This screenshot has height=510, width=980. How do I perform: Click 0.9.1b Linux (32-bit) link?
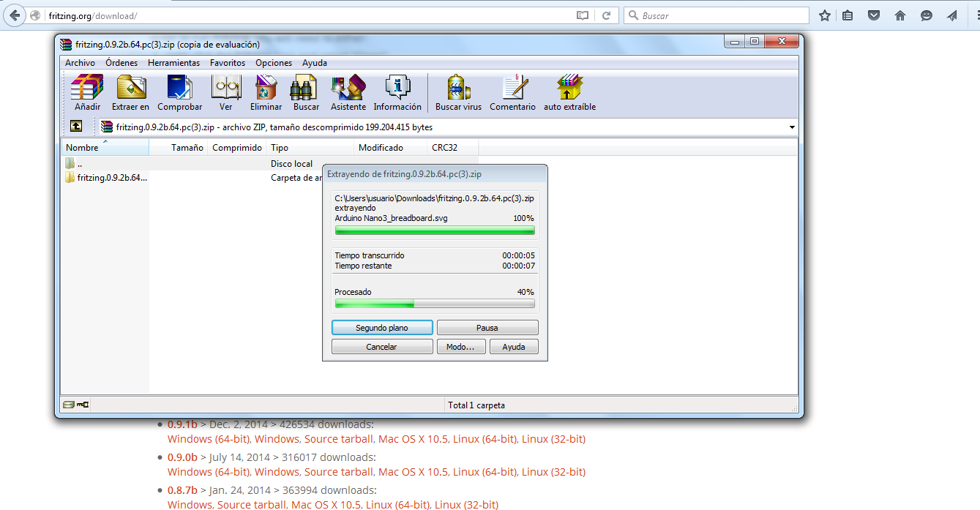point(553,439)
